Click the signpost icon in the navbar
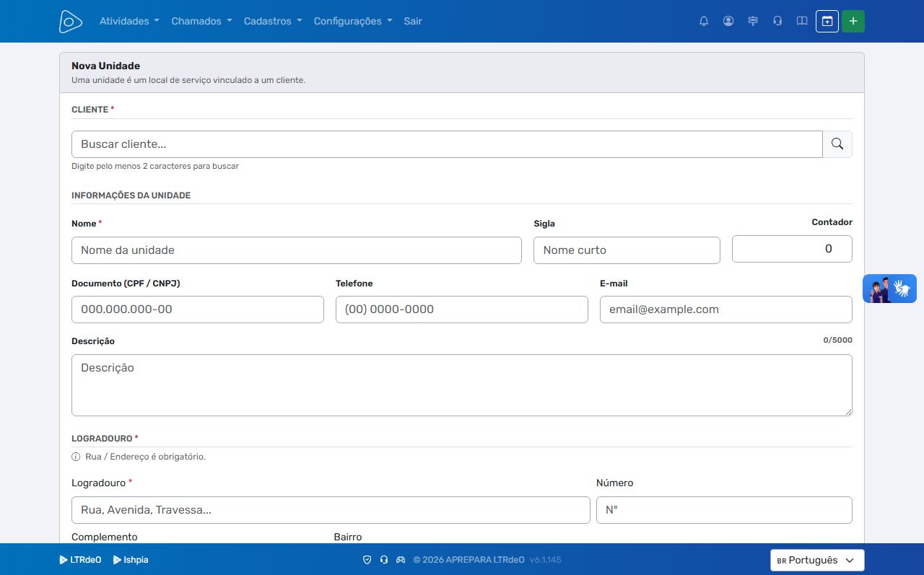Screen dimensions: 924x575 pos(753,22)
